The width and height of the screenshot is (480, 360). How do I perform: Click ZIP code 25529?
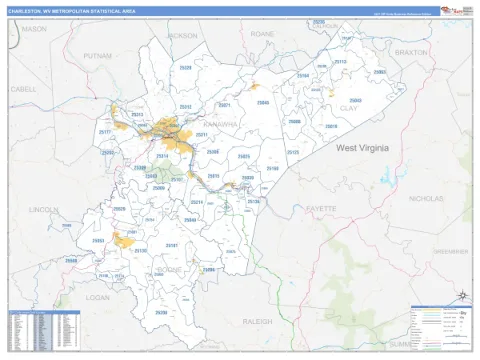(119, 209)
